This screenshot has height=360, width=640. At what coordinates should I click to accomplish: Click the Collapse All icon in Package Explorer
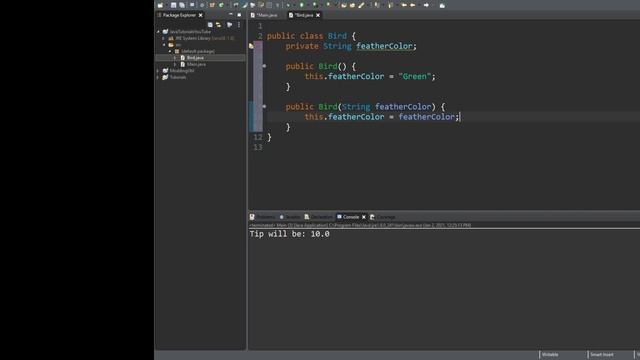coord(210,25)
